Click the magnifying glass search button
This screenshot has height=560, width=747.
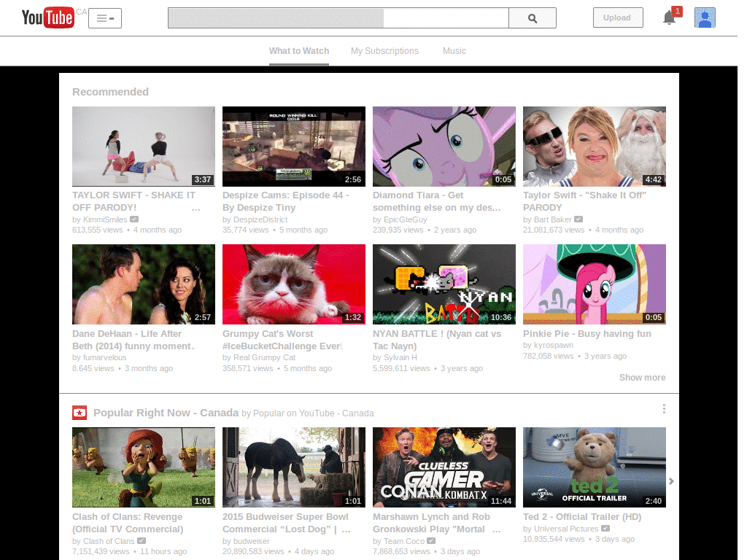(x=533, y=18)
